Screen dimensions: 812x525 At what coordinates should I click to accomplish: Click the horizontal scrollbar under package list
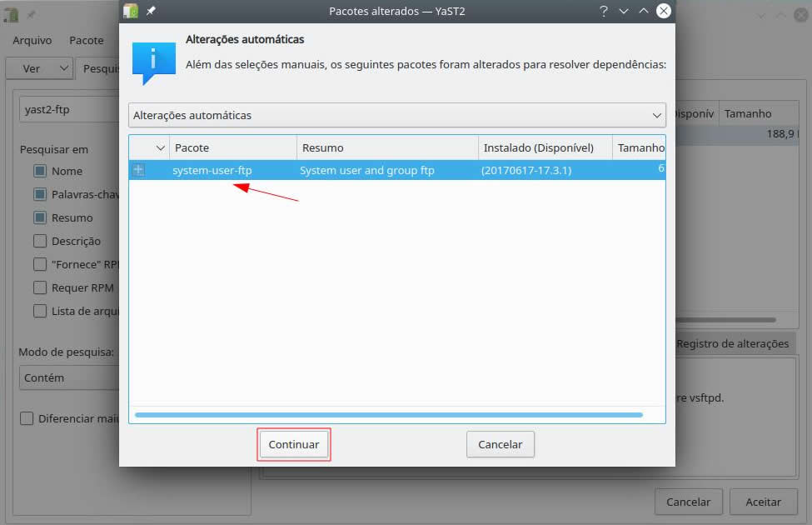click(388, 414)
